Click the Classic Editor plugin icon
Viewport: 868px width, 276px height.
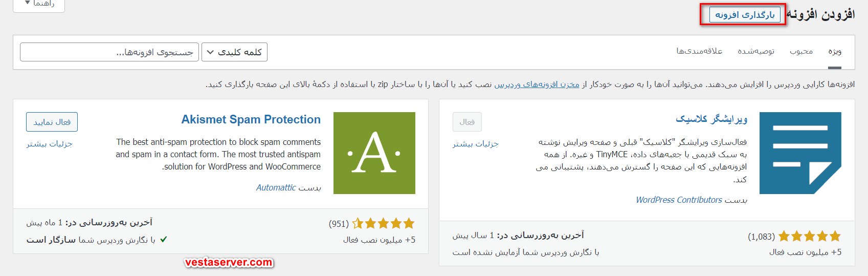click(800, 153)
